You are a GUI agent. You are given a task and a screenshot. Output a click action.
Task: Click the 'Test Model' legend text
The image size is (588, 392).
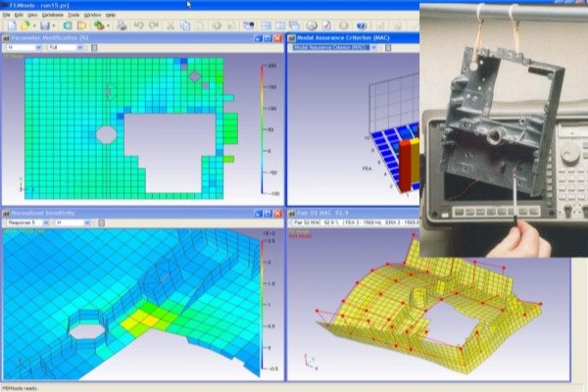[300, 236]
